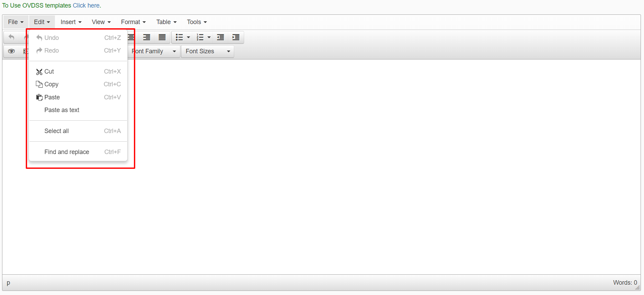
Task: Close the open Edit menu
Action: pos(42,22)
